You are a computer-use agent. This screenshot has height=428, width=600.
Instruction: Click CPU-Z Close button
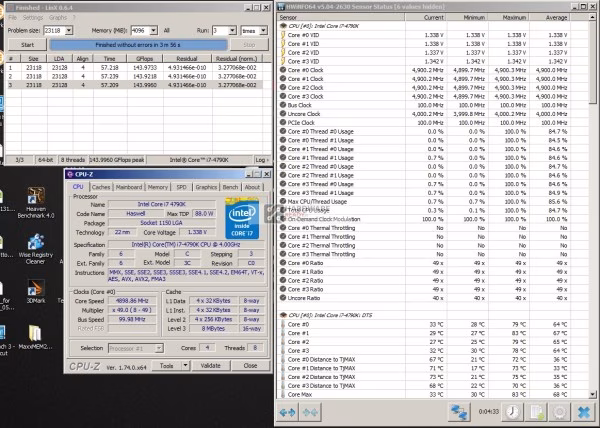(250, 366)
